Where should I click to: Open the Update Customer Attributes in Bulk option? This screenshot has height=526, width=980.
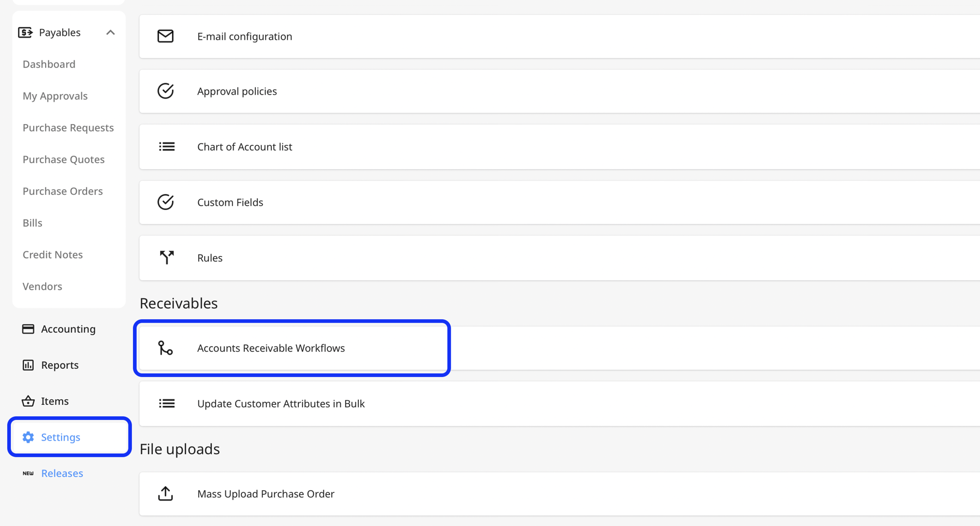click(281, 403)
